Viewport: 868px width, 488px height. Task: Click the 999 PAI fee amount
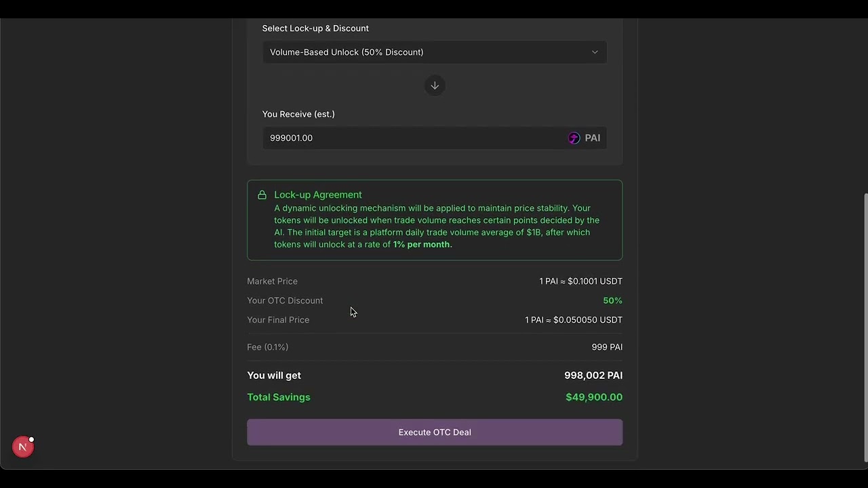click(x=607, y=347)
